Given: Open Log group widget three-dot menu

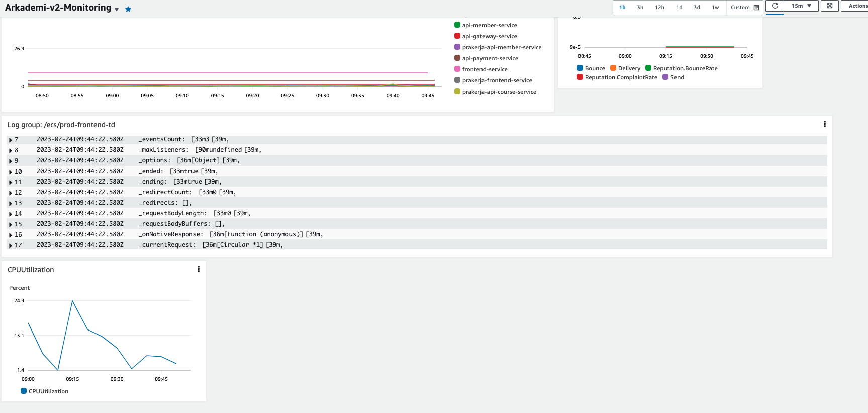Looking at the screenshot, I should (824, 124).
